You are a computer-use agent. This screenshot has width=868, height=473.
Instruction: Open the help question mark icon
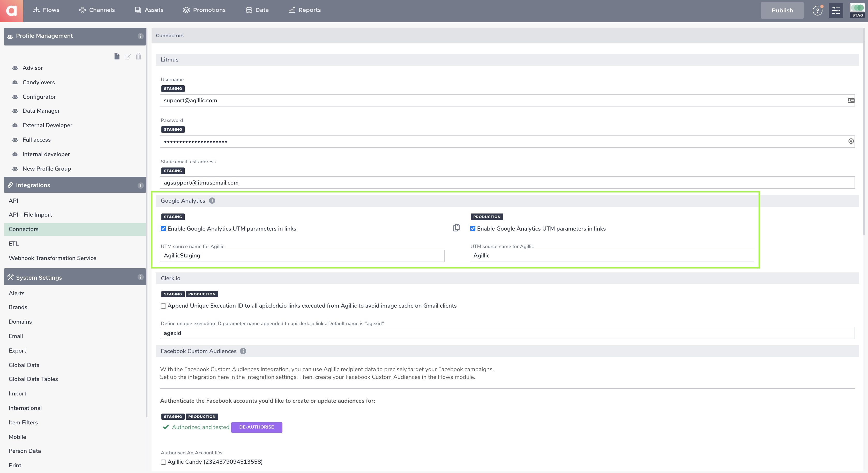817,10
